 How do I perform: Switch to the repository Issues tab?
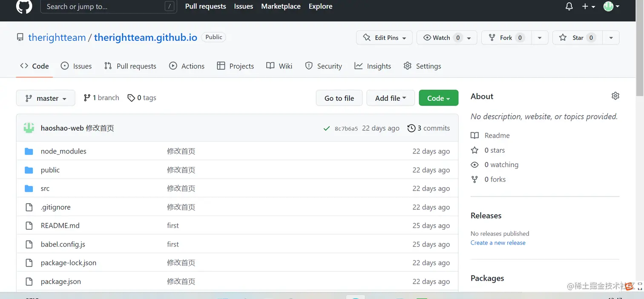[76, 66]
